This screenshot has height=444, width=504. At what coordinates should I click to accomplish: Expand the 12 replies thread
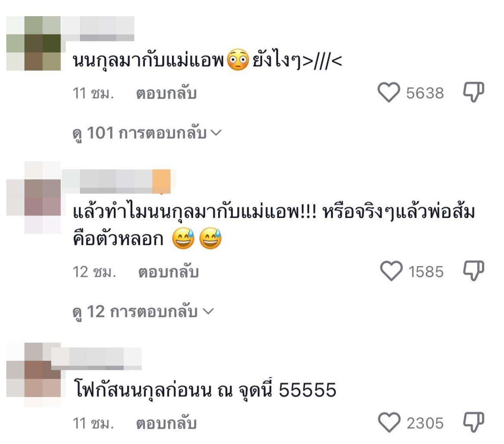[143, 312]
